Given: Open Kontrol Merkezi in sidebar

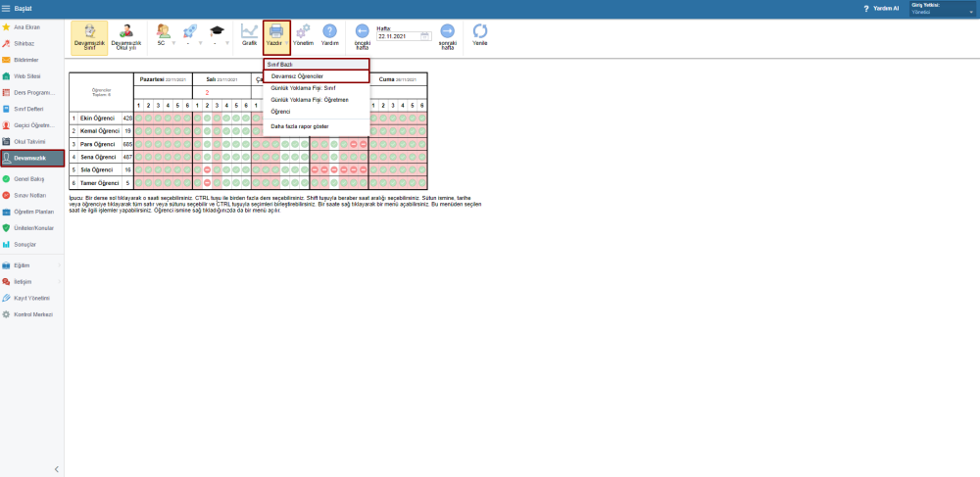Looking at the screenshot, I should coord(32,314).
